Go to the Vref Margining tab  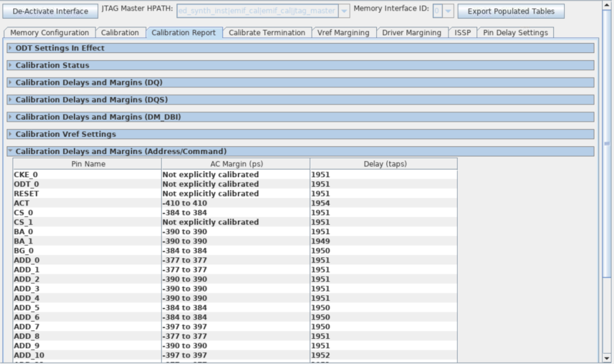coord(343,33)
